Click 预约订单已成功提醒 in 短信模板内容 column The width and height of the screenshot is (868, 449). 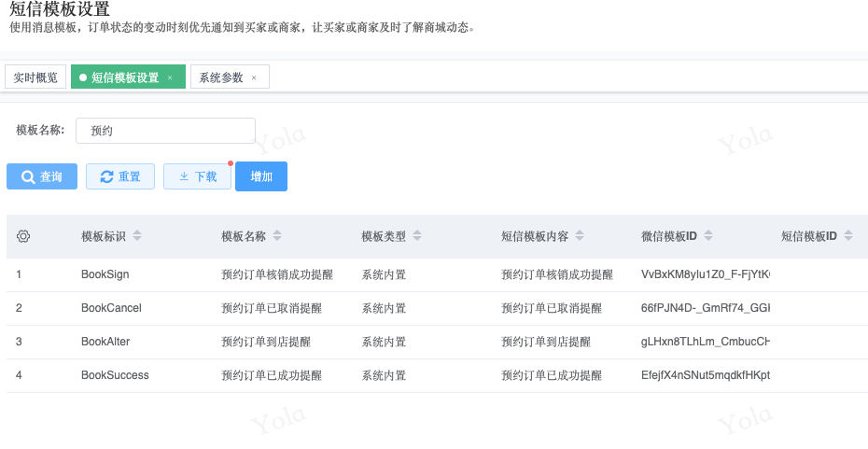(552, 375)
